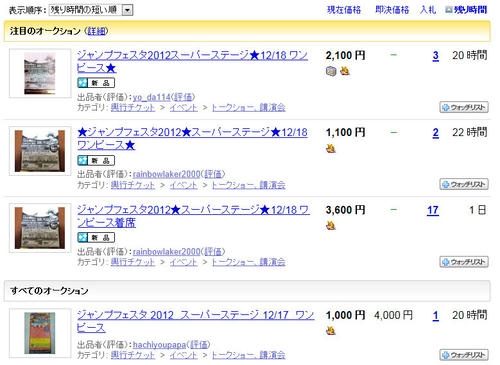Open イベント category on 1,100円 auction
500x365 pixels.
coord(184,185)
